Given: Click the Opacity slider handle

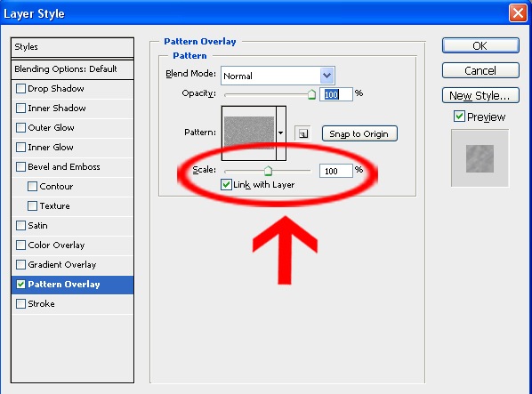Looking at the screenshot, I should (311, 94).
